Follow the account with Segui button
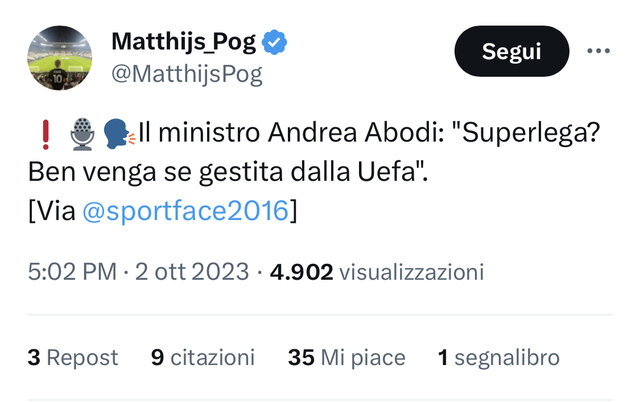This screenshot has height=402, width=640. coord(512,51)
